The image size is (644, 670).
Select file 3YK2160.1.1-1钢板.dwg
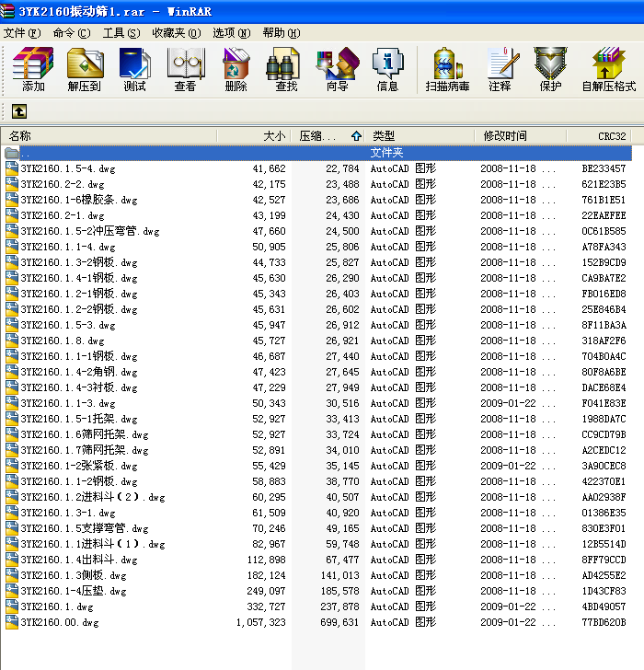coord(79,356)
